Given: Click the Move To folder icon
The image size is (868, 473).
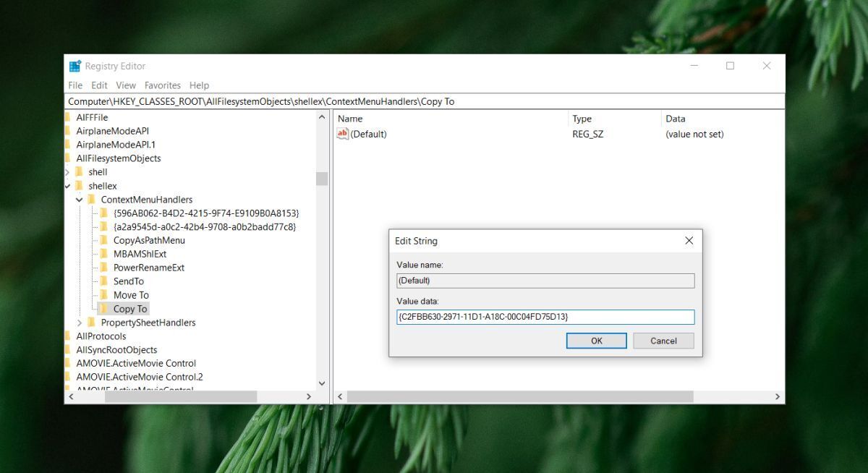Looking at the screenshot, I should click(104, 295).
